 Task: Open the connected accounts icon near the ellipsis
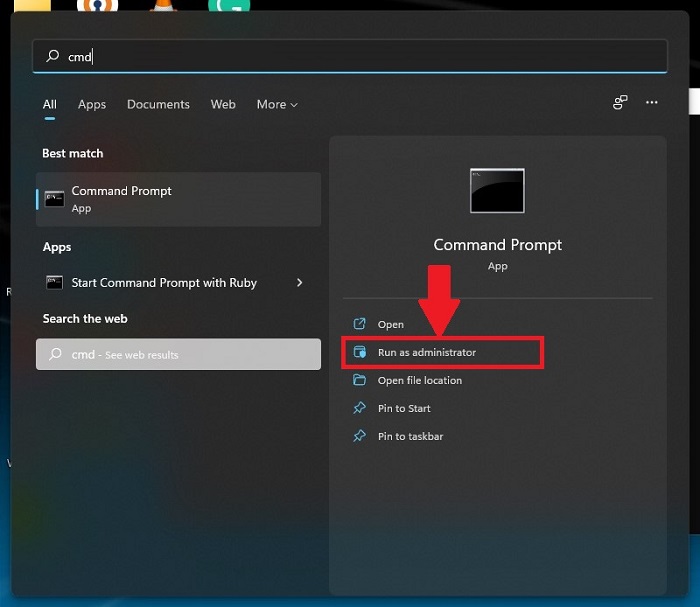tap(620, 102)
